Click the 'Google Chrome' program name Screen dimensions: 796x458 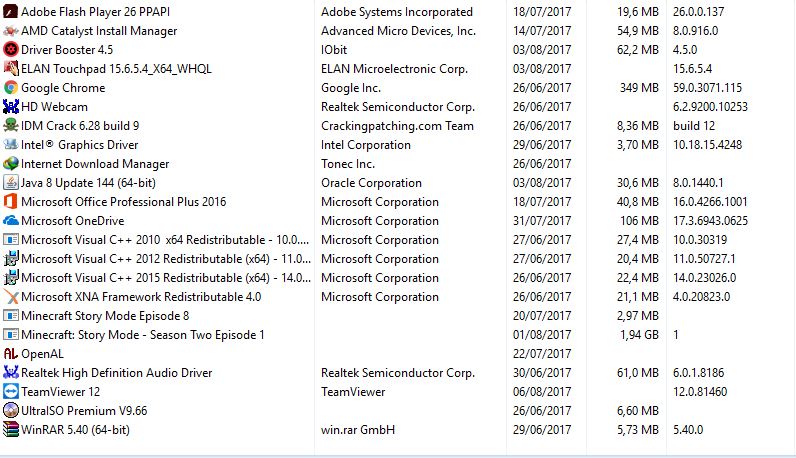[63, 88]
